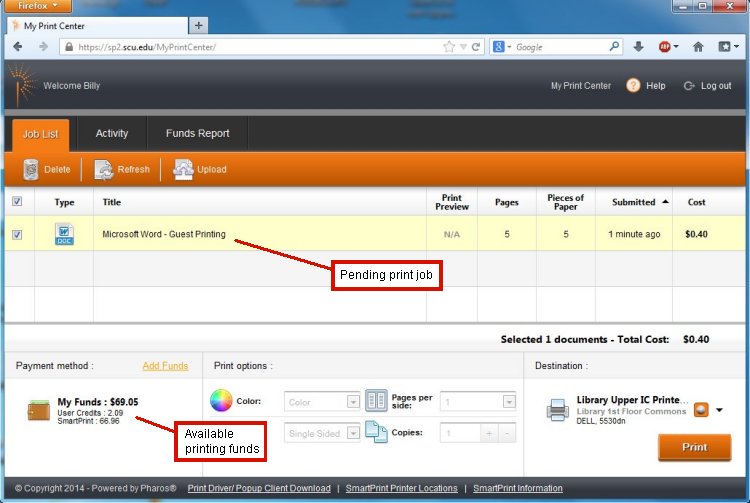Click the color wheel icon
Viewport: 750px width, 503px height.
tap(221, 401)
